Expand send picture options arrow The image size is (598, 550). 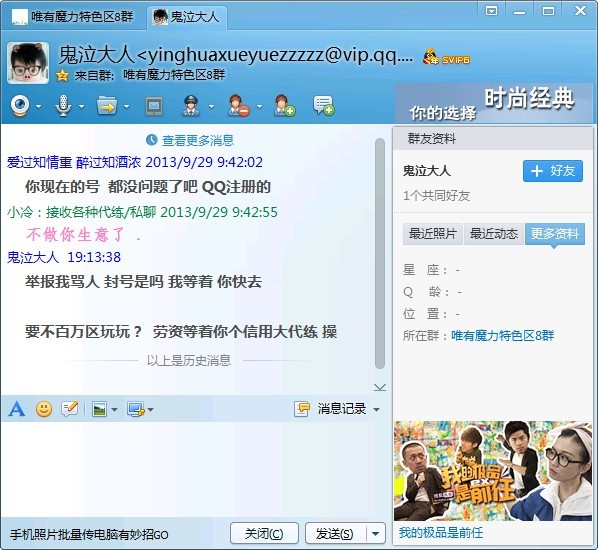click(114, 410)
